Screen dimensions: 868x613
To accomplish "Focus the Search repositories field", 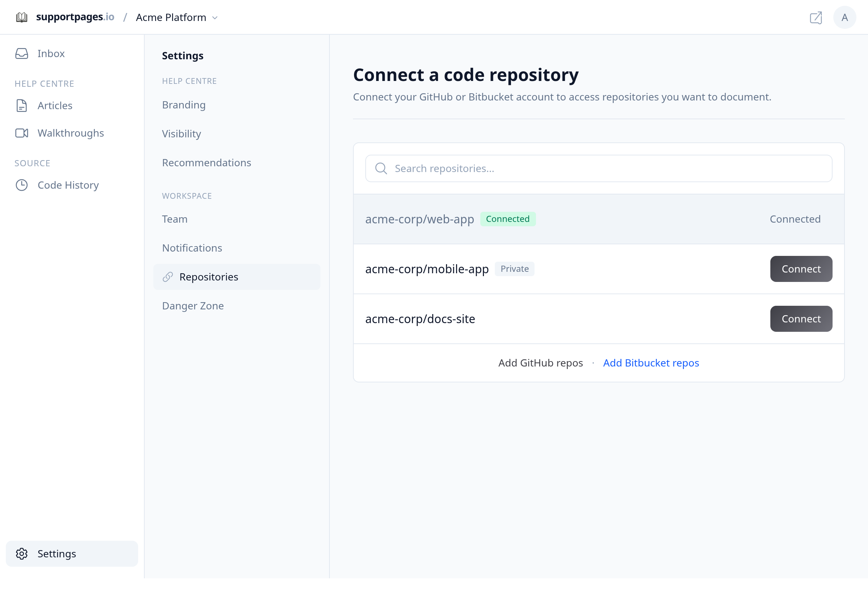I will pos(599,168).
